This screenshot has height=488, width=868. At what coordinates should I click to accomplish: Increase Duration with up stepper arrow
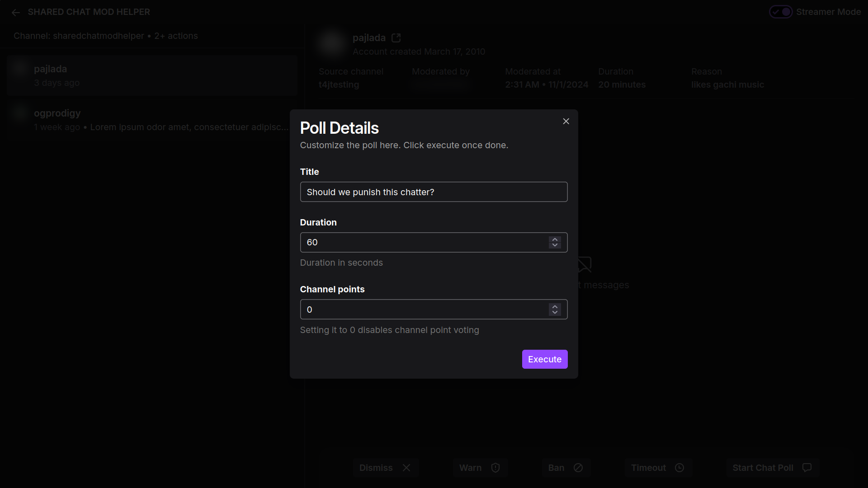[x=555, y=239]
